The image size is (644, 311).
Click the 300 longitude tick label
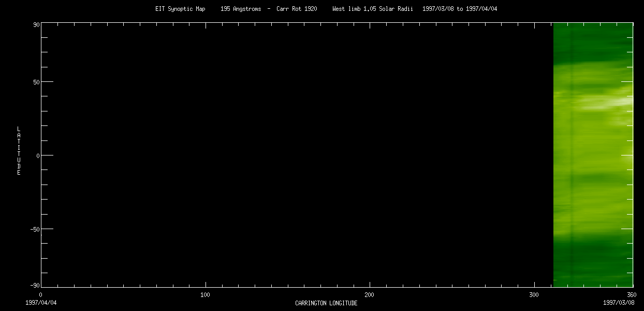click(x=534, y=295)
